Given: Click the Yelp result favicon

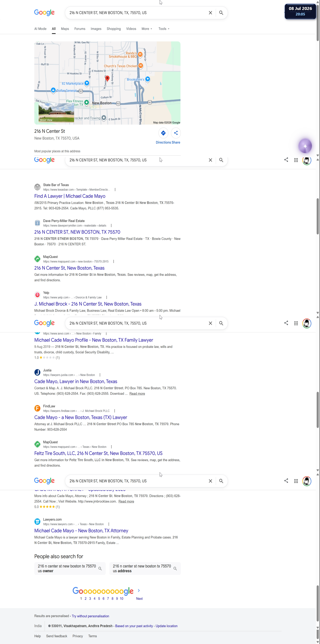Looking at the screenshot, I should point(37,295).
